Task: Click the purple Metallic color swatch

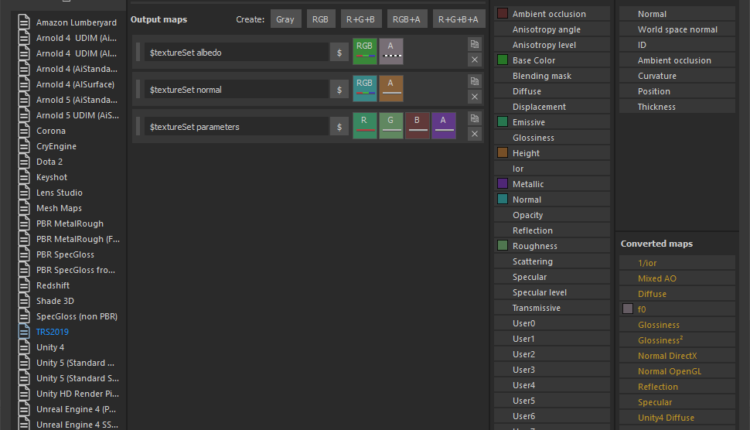Action: pyautogui.click(x=502, y=184)
